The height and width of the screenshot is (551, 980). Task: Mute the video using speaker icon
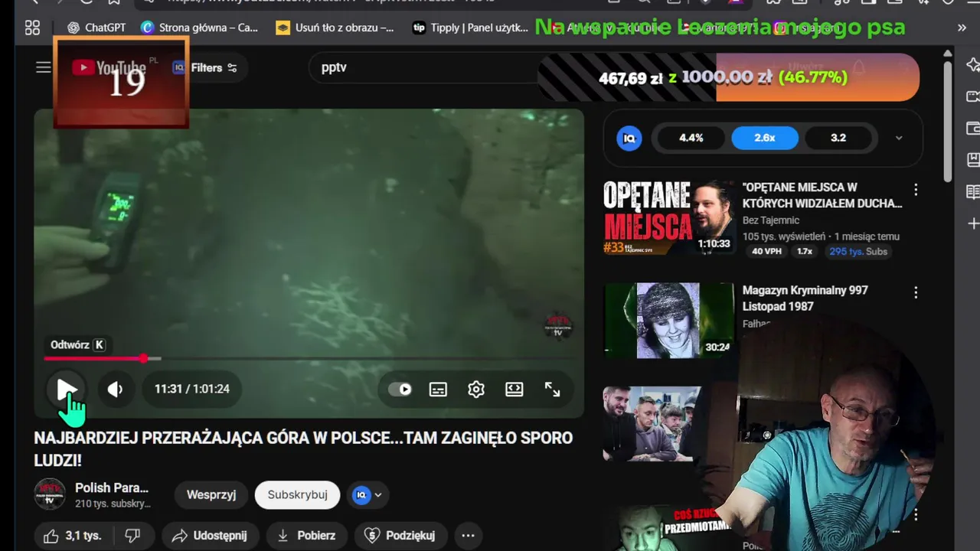tap(115, 389)
